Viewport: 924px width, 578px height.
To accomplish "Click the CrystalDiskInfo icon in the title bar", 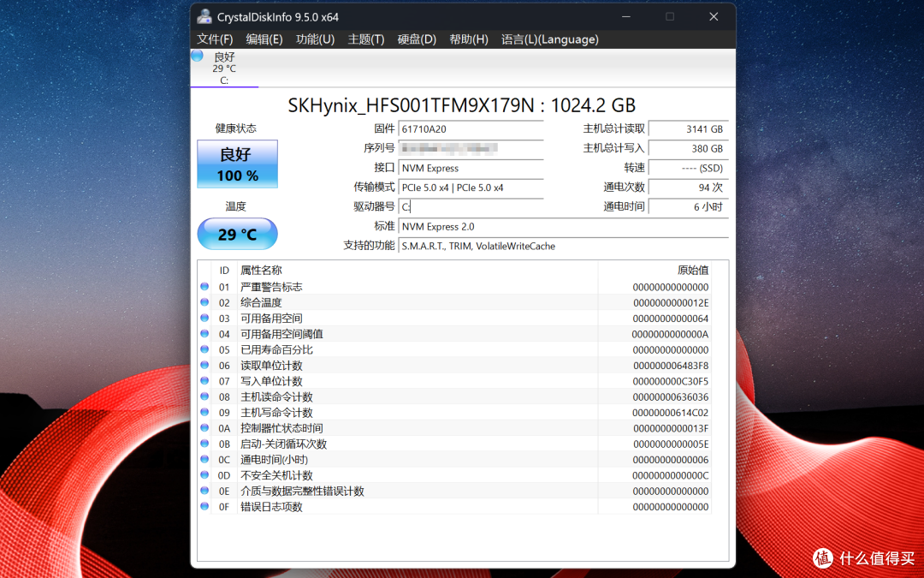I will pos(204,16).
